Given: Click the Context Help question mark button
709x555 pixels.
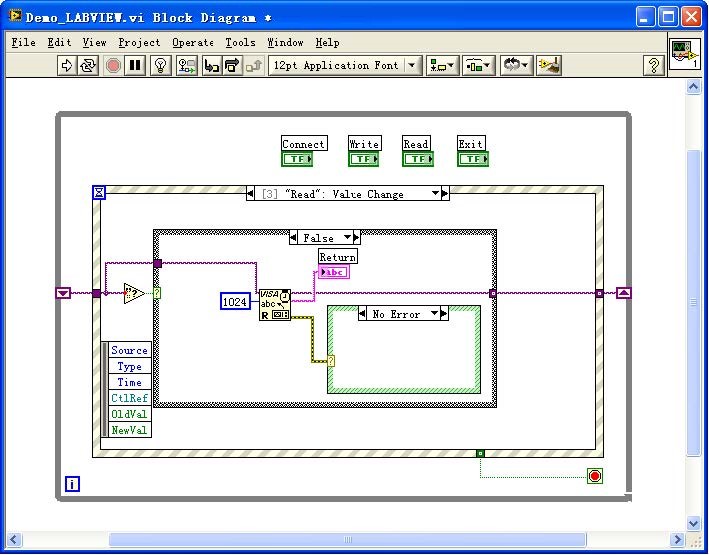Looking at the screenshot, I should [x=653, y=66].
